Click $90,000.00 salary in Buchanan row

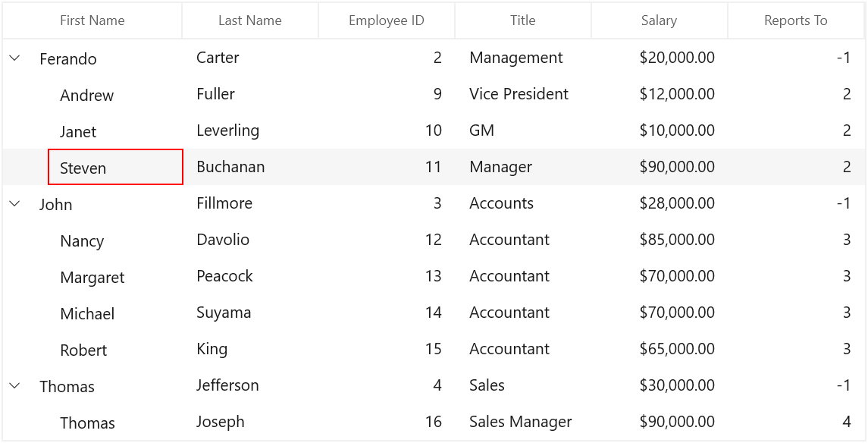[660, 167]
